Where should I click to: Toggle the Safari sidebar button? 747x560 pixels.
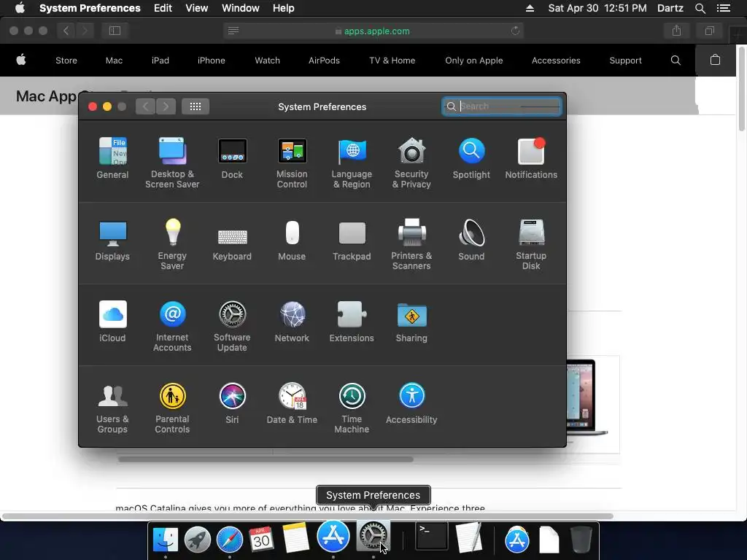[115, 31]
